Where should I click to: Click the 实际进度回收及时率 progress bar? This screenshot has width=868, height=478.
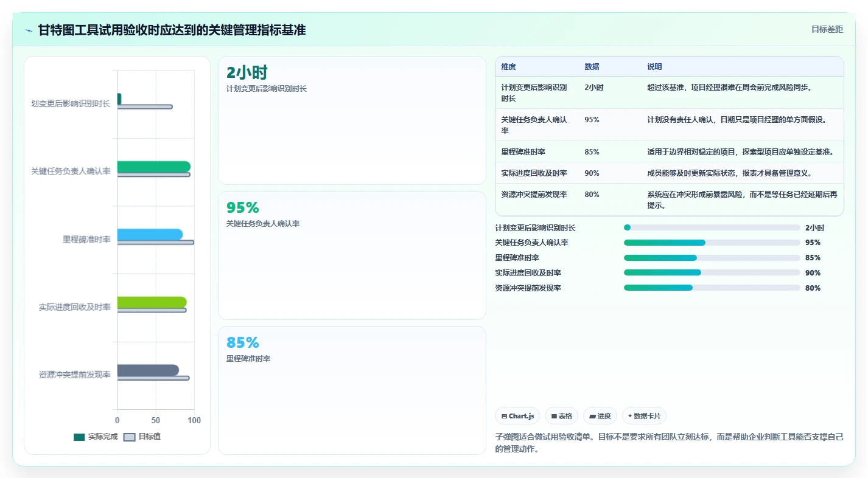[712, 272]
